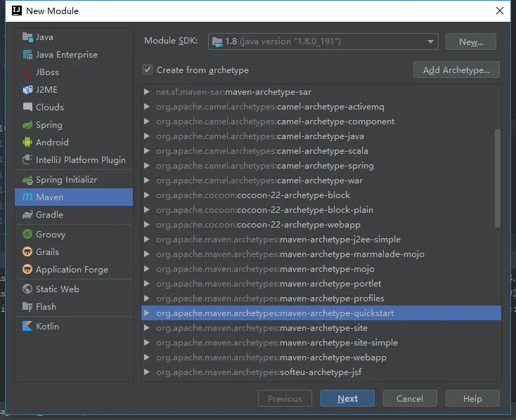Pick the Grails icon

pos(27,252)
